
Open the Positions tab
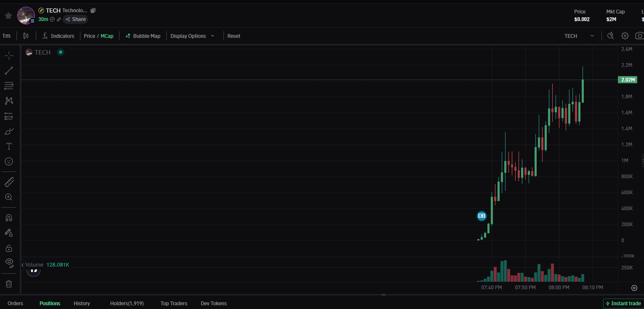click(50, 303)
